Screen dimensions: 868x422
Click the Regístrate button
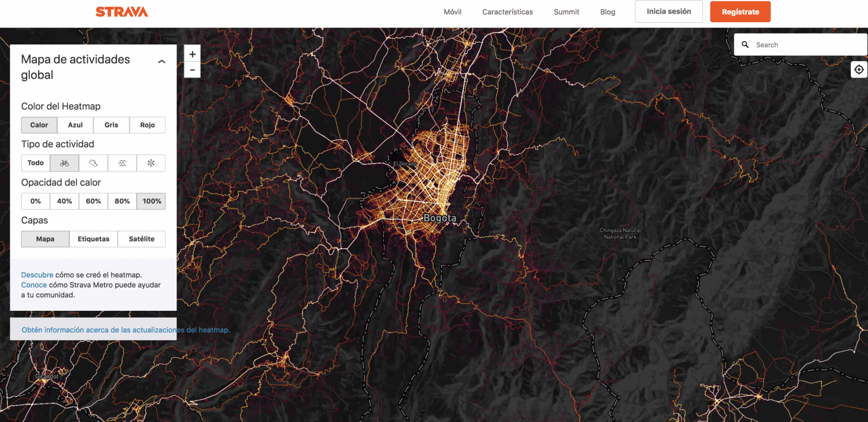tap(740, 12)
